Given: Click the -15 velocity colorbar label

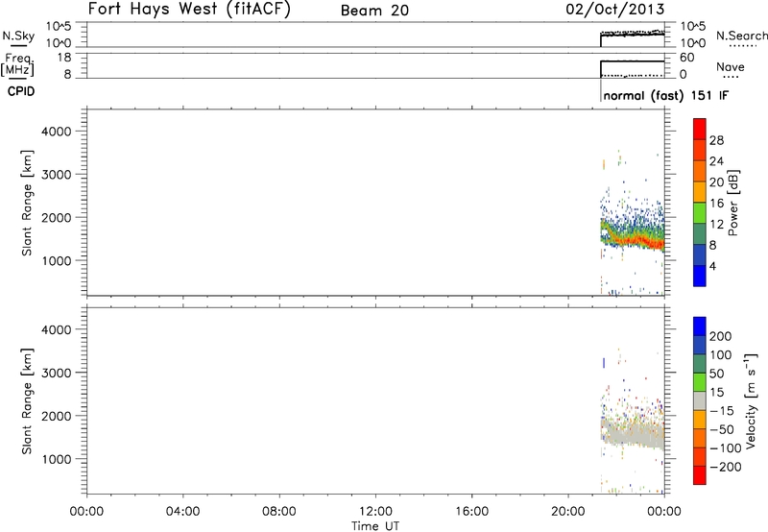Looking at the screenshot, I should [722, 411].
